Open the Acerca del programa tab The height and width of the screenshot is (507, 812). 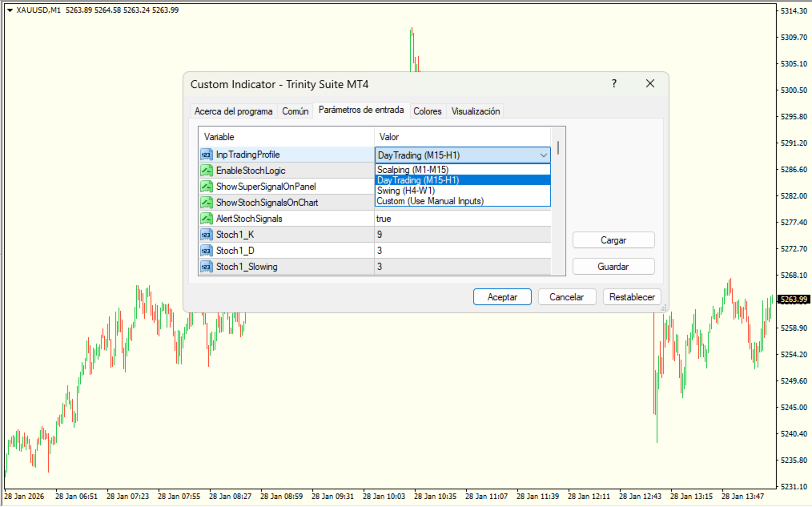[x=233, y=111]
